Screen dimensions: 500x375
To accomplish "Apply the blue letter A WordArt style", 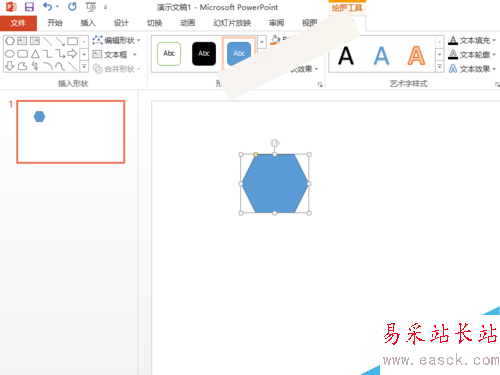I will pos(381,56).
